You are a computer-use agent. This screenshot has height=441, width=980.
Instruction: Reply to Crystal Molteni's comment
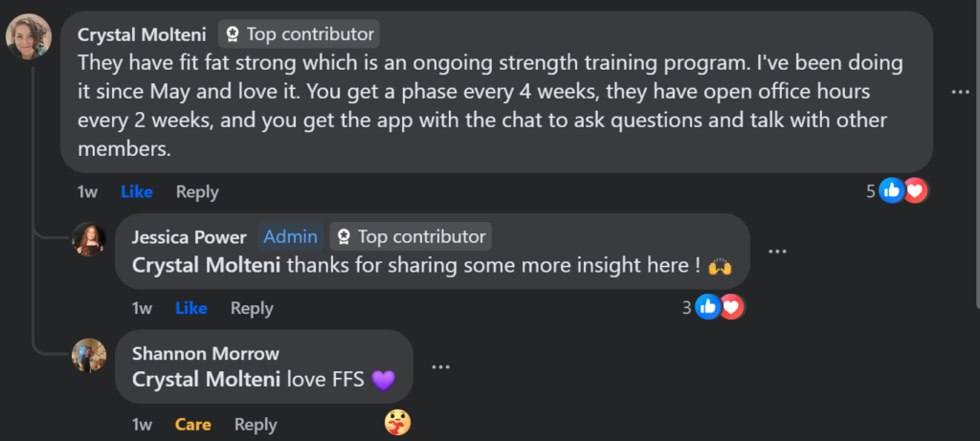click(197, 191)
